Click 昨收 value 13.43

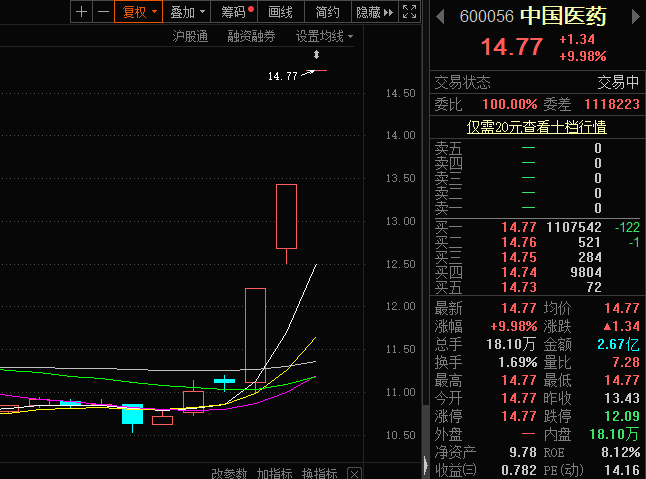coord(622,398)
